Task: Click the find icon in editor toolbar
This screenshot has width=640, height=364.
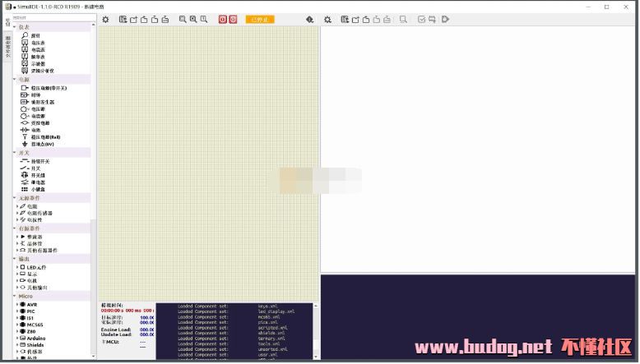Action: click(403, 19)
